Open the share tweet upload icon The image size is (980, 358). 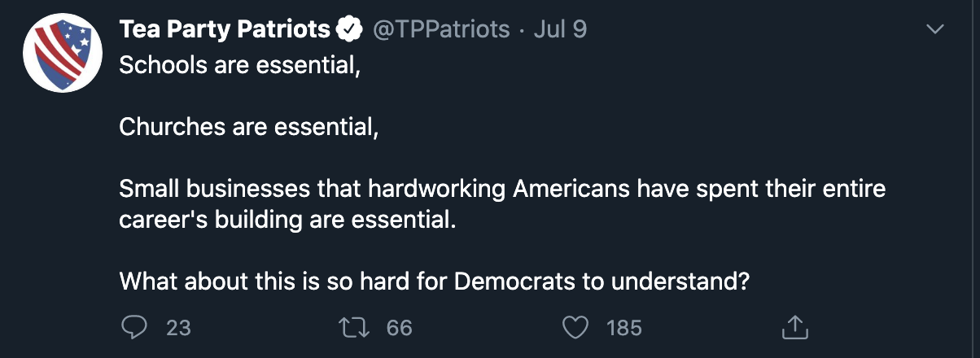pos(795,326)
